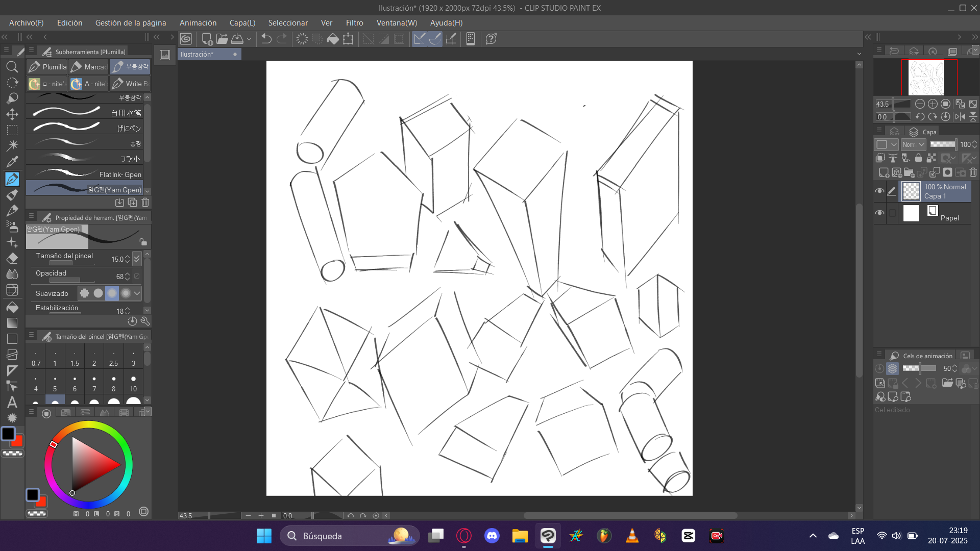Toggle lock layer icon
980x551 pixels.
[x=918, y=158]
